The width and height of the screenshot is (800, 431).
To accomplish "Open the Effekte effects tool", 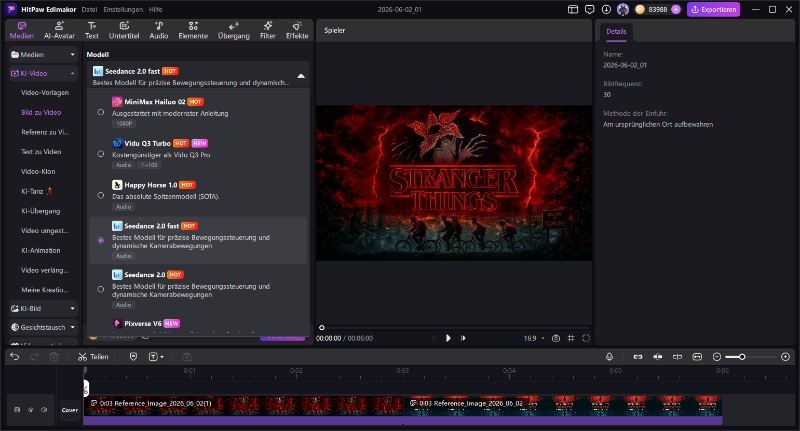I will click(297, 31).
